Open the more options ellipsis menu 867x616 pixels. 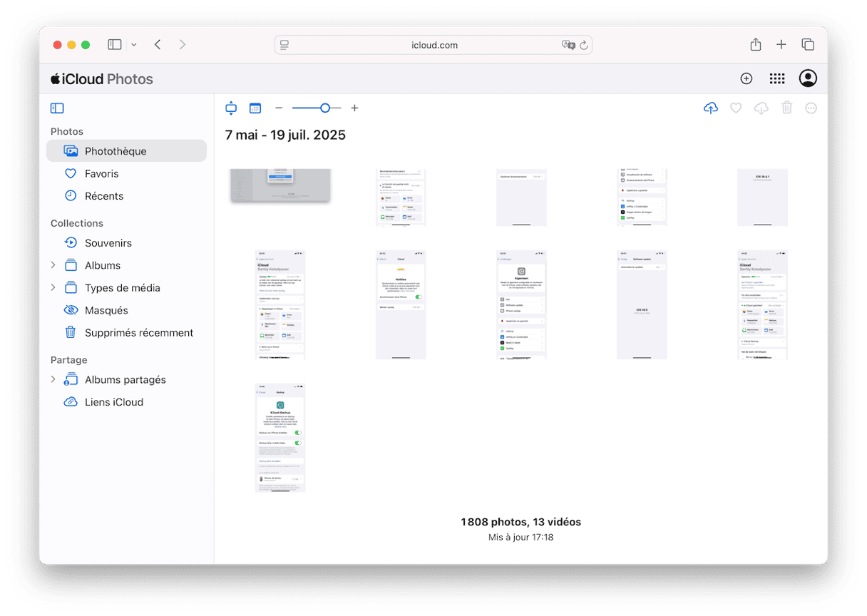pos(811,108)
